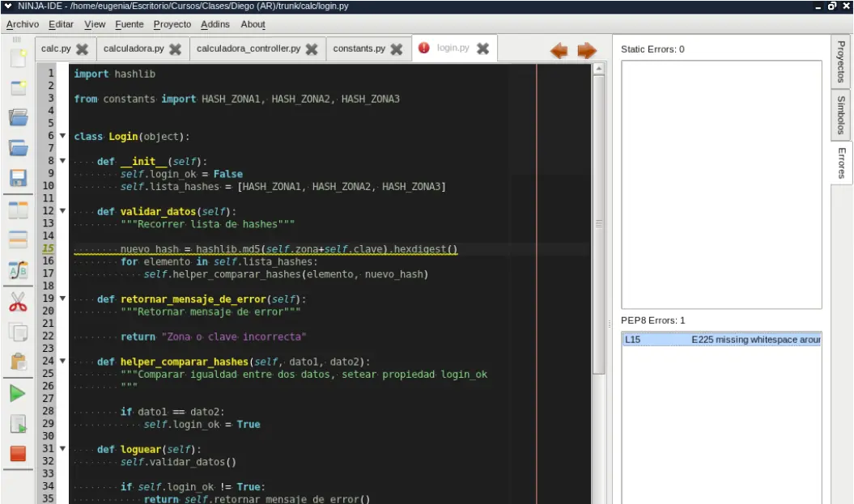Open the View menu

(95, 24)
